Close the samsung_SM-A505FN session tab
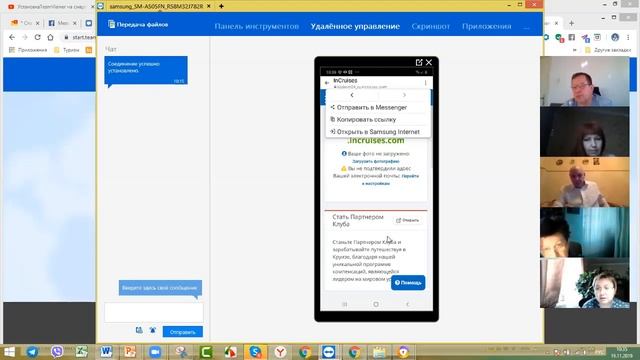The height and width of the screenshot is (360, 640). (x=209, y=6)
